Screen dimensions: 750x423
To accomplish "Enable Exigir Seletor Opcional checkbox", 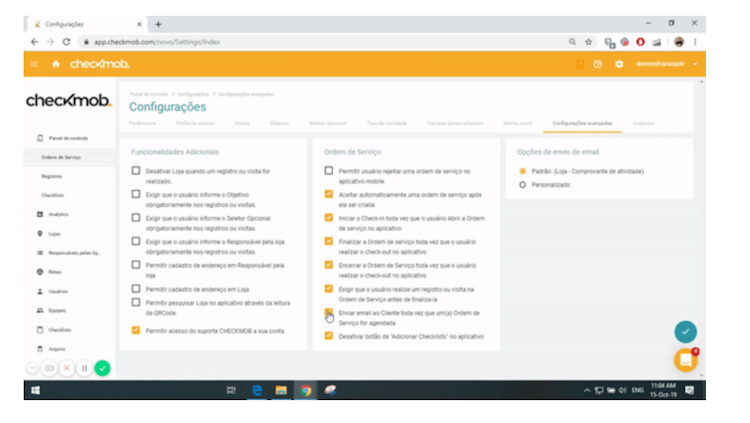I will point(136,217).
